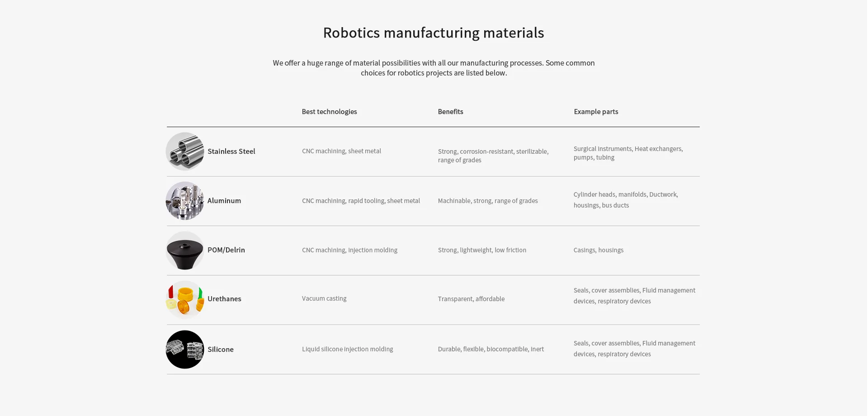The width and height of the screenshot is (868, 416).
Task: Click the Aluminum machined parts thumbnail
Action: [x=185, y=201]
